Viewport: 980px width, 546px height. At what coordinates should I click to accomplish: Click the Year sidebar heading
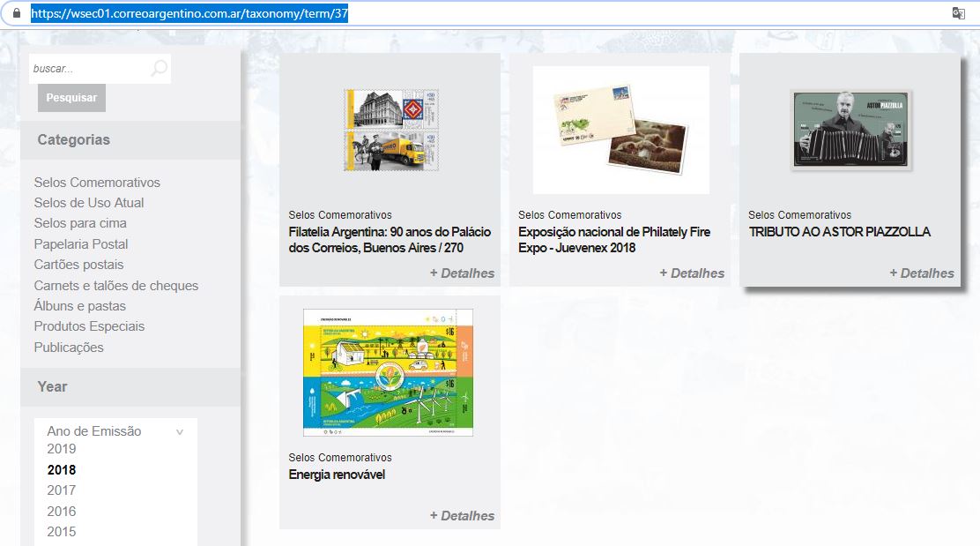[53, 387]
